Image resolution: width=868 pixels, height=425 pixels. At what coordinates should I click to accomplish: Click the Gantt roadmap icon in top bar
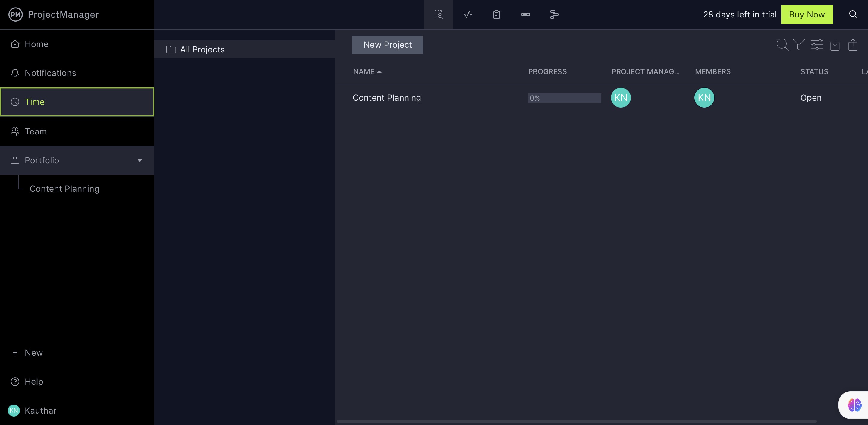coord(554,14)
